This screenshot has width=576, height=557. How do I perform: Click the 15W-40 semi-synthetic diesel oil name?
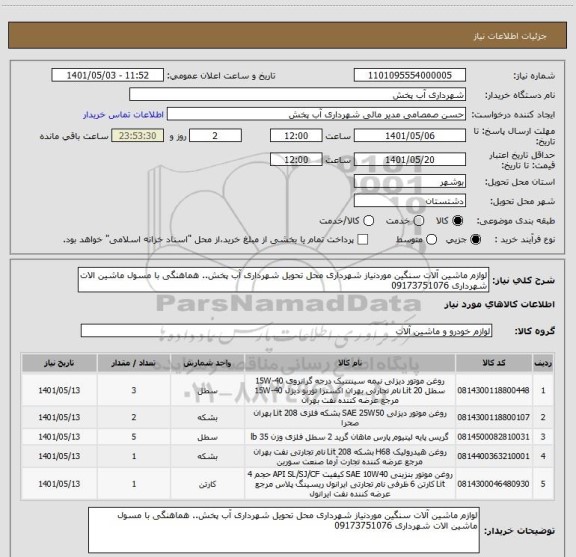pyautogui.click(x=350, y=391)
